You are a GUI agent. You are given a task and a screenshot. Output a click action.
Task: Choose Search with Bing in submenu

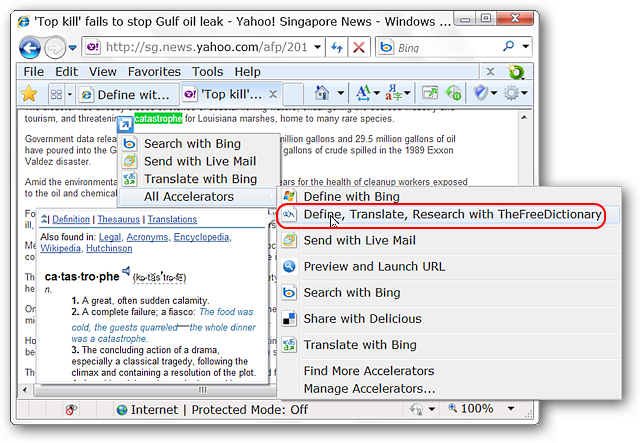[x=449, y=293]
